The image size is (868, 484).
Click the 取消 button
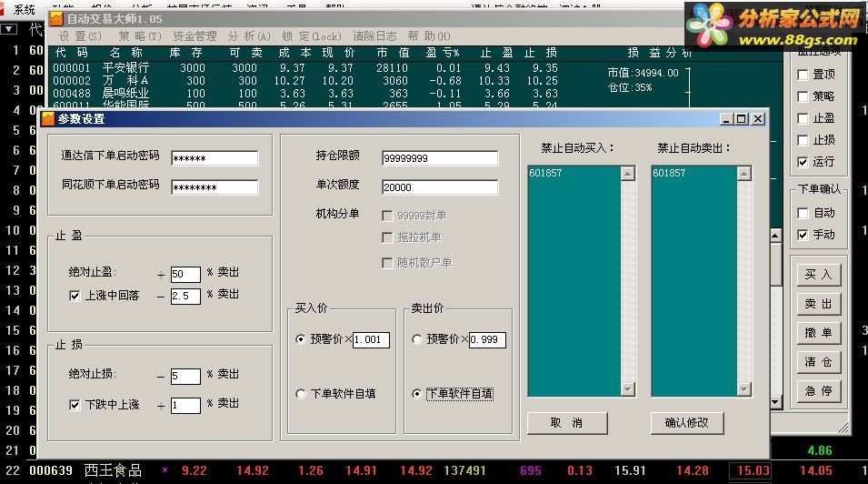pos(567,423)
